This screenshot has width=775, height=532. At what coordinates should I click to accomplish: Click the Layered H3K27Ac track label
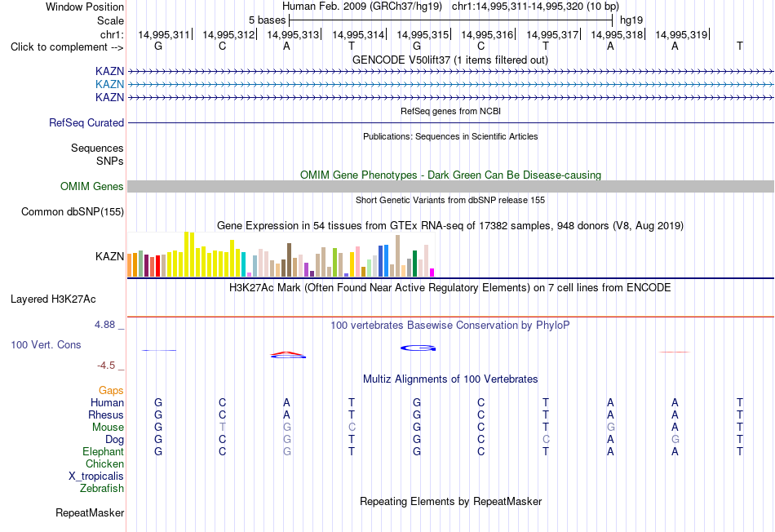53,299
